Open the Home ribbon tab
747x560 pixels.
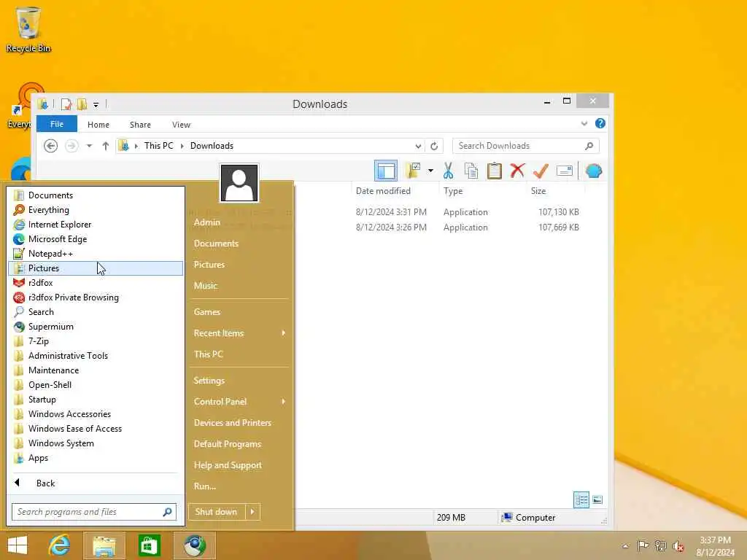[98, 124]
